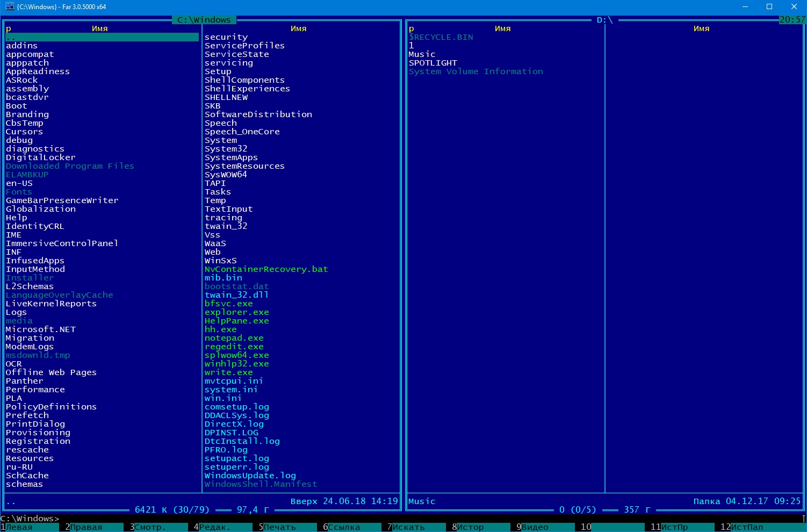Click the left panel status line showing Вверх

(x=202, y=501)
